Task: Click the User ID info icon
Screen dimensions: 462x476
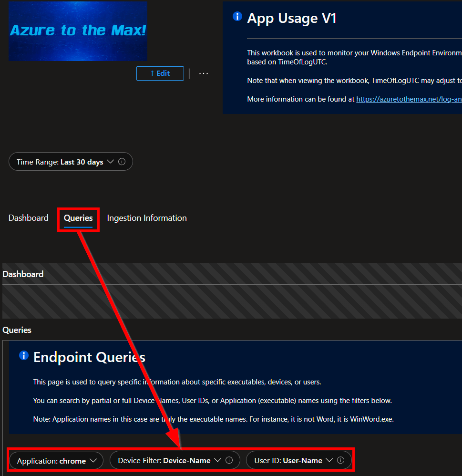Action: (x=340, y=460)
